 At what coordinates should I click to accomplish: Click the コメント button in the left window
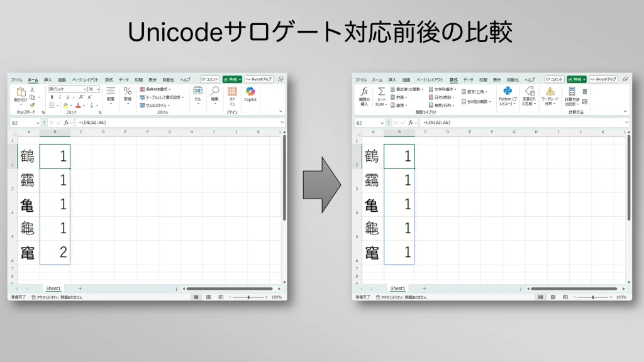coord(210,80)
